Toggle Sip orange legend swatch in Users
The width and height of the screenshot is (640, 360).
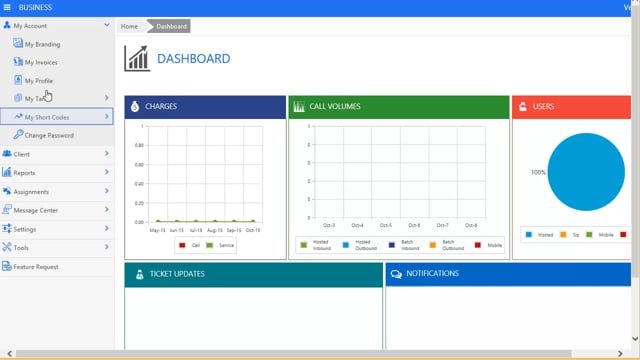pyautogui.click(x=563, y=235)
